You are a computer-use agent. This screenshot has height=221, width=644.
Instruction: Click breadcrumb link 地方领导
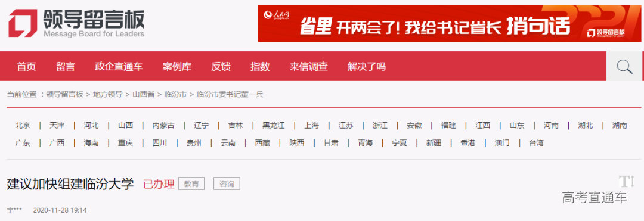[x=108, y=94]
